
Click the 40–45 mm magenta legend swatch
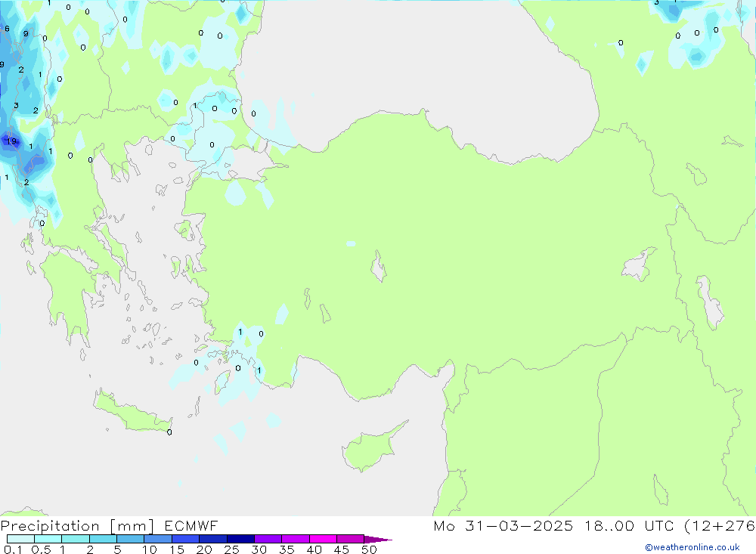323,539
